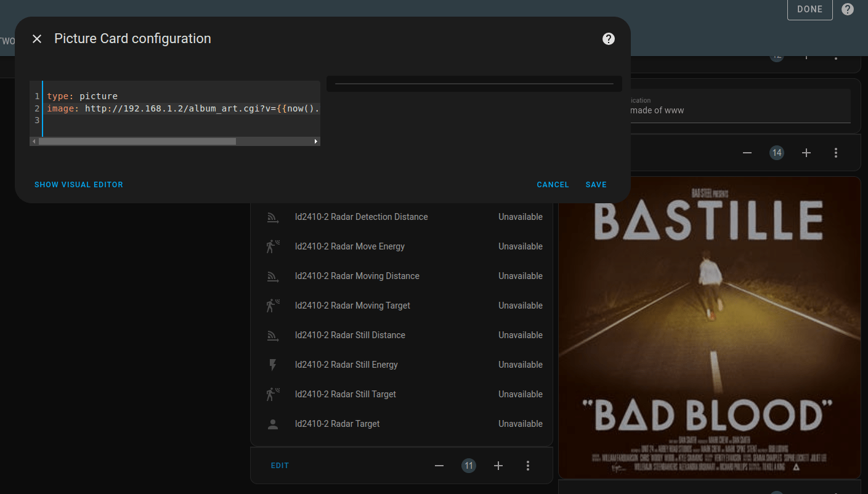The height and width of the screenshot is (494, 868).
Task: Click the image URL line in YAML editor
Action: pos(183,108)
